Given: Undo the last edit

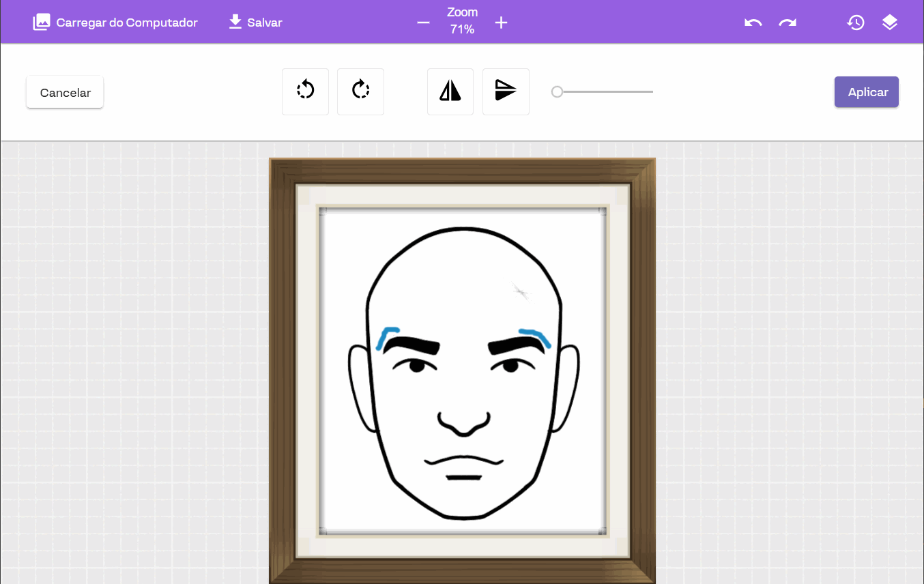Looking at the screenshot, I should point(753,23).
